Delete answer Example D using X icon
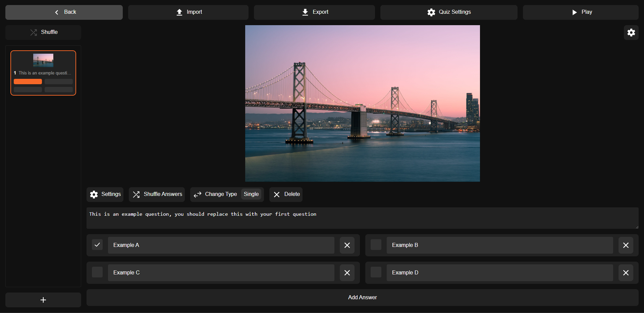Screen dimensions: 644x313 pos(626,273)
